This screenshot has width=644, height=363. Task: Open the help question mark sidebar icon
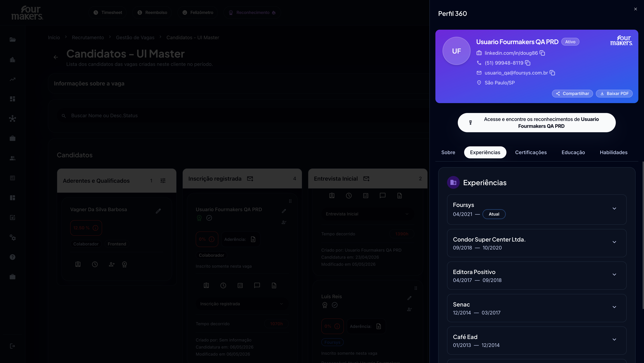click(x=13, y=257)
